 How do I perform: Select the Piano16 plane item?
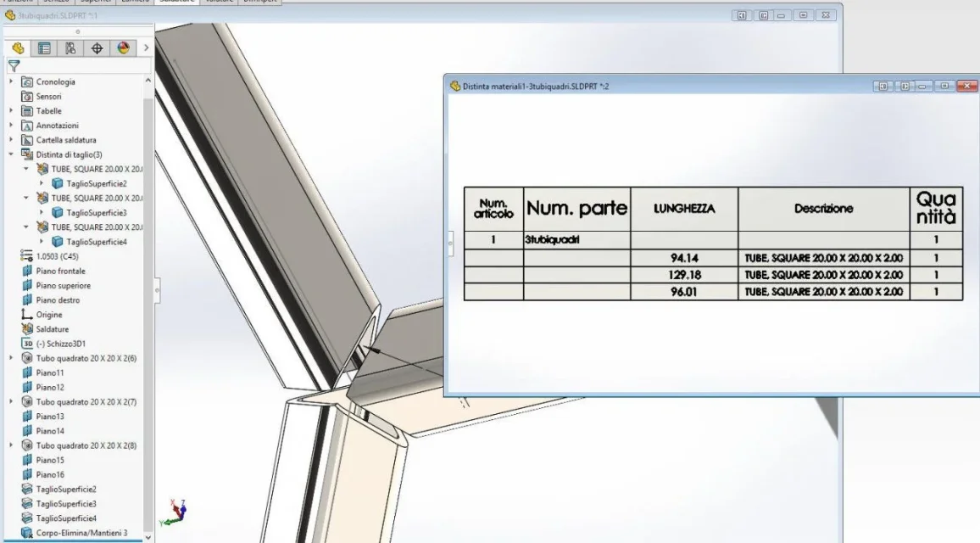click(x=50, y=475)
